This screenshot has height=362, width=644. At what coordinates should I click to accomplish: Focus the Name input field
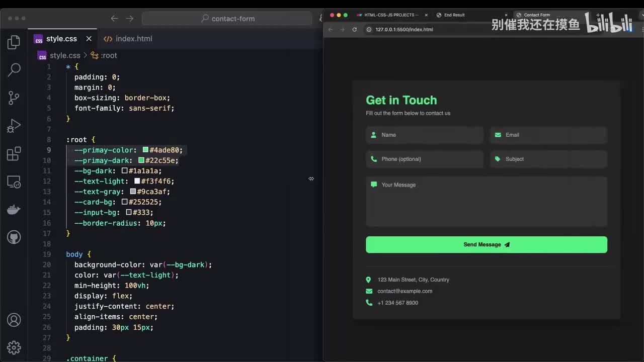pyautogui.click(x=425, y=135)
